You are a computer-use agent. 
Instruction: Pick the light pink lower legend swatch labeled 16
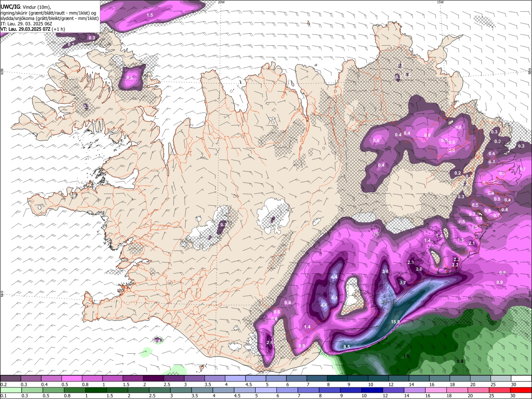(x=435, y=390)
